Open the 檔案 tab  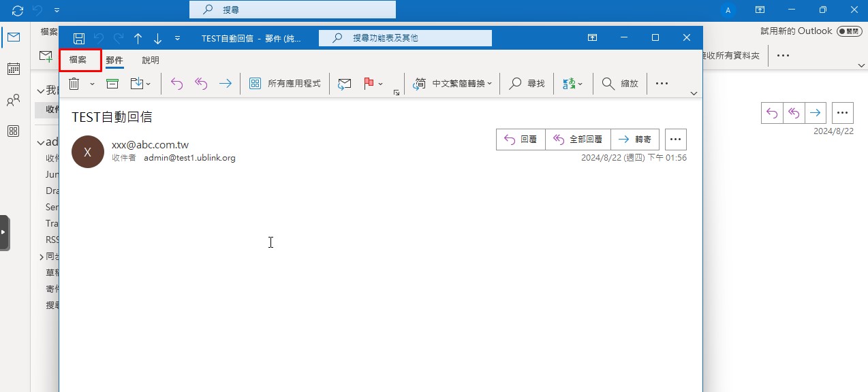78,61
